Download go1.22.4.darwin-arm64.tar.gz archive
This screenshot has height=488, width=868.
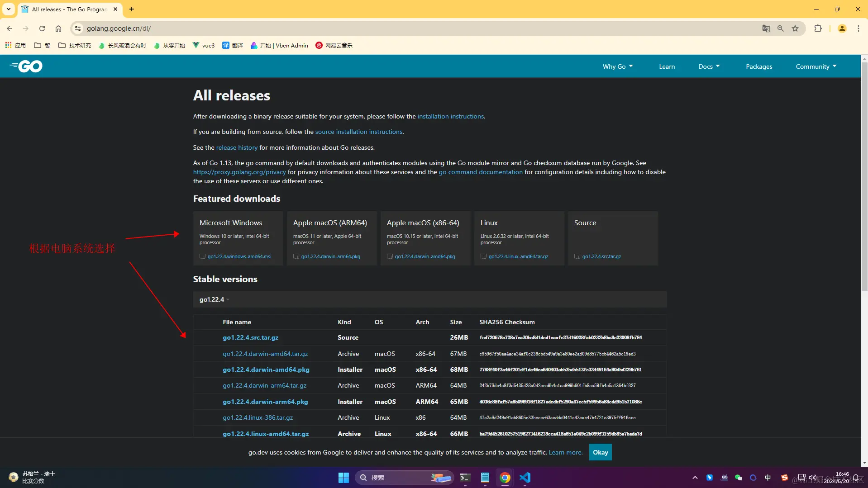pos(264,385)
